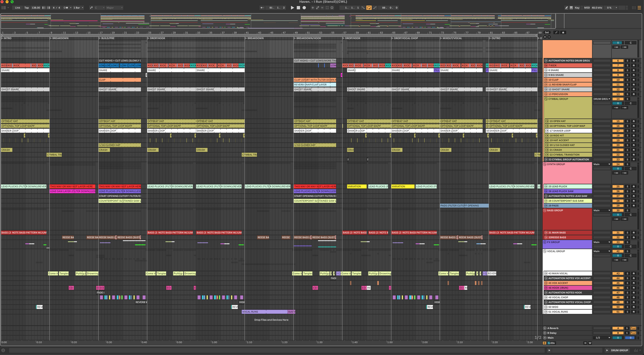This screenshot has height=355, width=644.
Task: Open MIDI mapping mode
Action: point(587,8)
